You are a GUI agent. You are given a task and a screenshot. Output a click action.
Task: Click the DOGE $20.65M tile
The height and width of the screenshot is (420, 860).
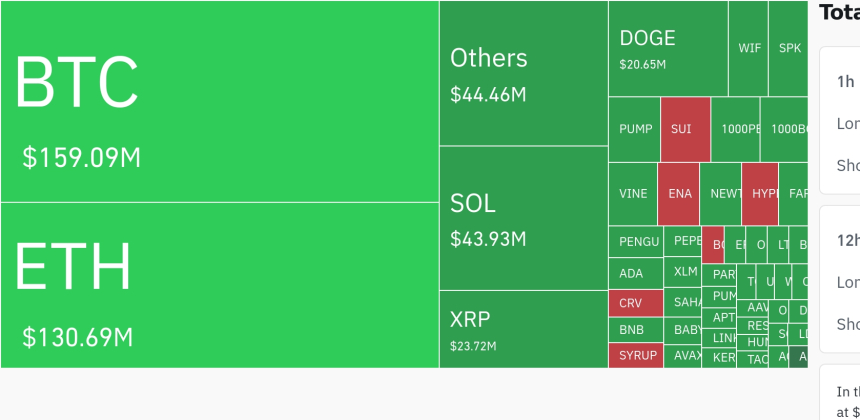point(667,48)
